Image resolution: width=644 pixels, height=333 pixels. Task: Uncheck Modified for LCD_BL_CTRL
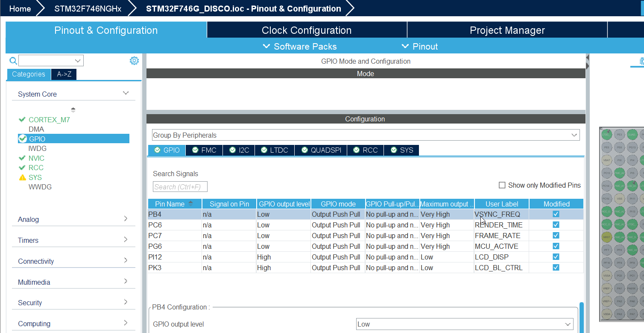pyautogui.click(x=556, y=267)
